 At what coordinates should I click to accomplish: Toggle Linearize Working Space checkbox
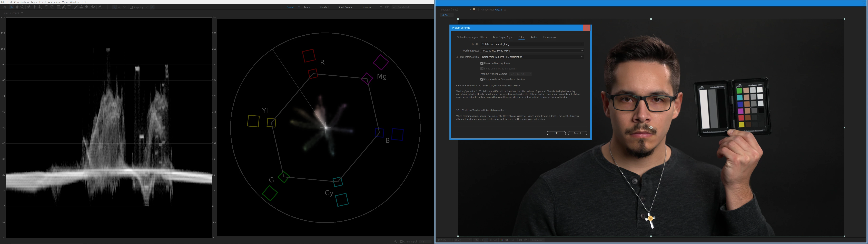482,63
